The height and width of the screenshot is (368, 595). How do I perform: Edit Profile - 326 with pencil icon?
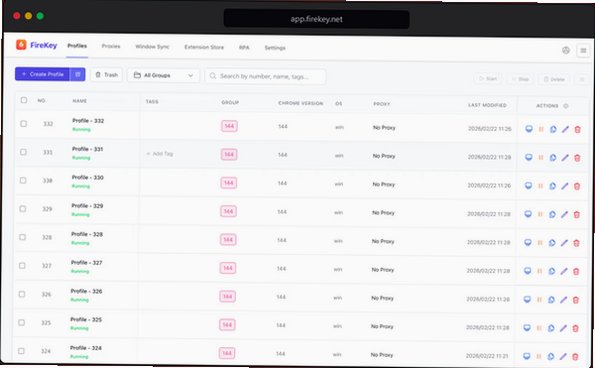point(564,300)
